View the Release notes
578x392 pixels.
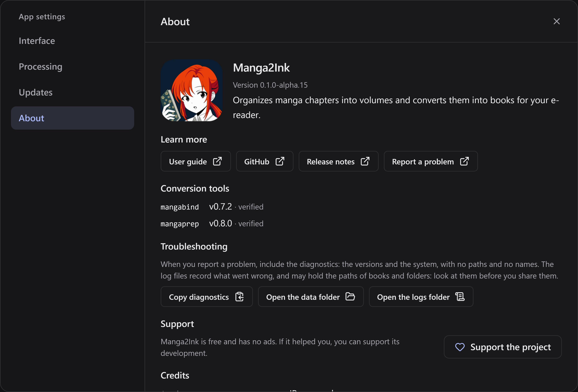point(339,161)
